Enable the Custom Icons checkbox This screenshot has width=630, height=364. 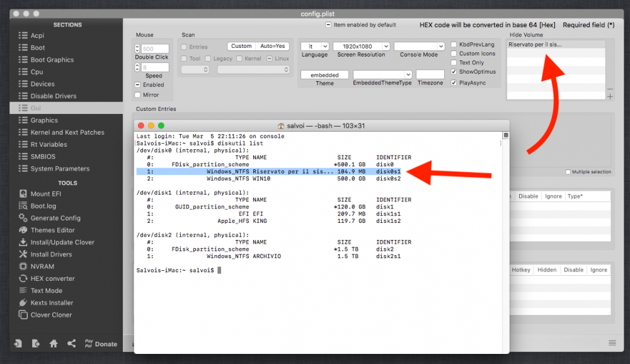tap(454, 54)
